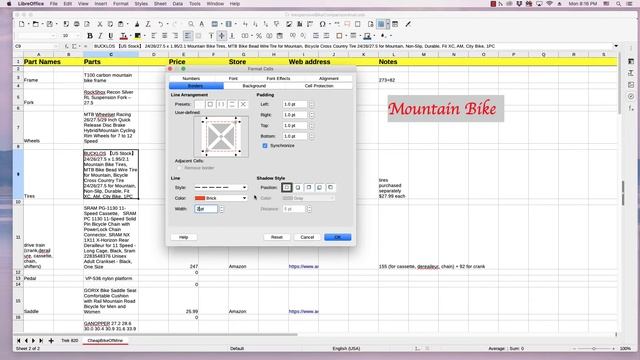Click the Show Draw Functions pencil icon

[x=408, y=24]
